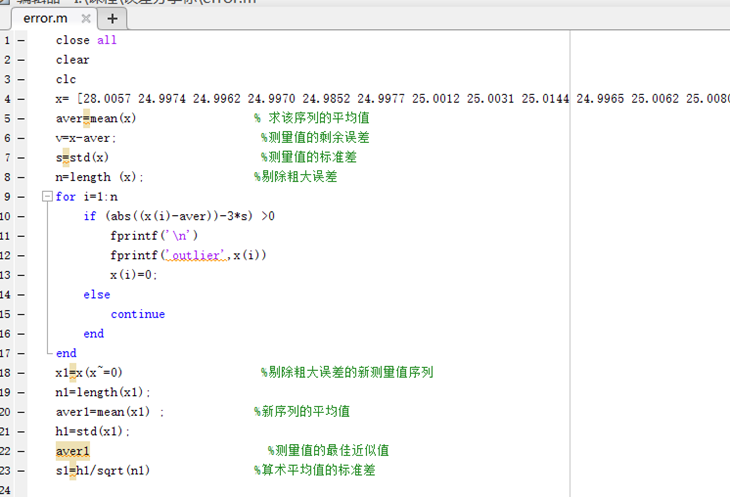Collapse the for loop code fold

point(47,196)
